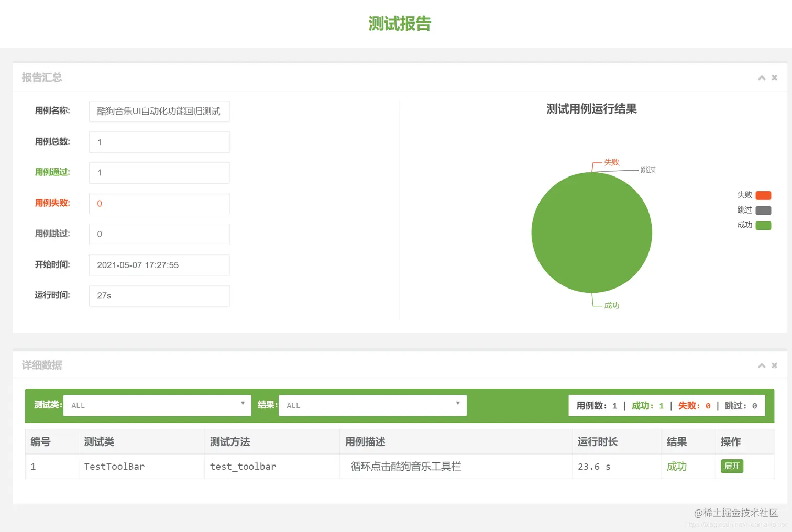Click the 展开 button for TestToolBar

pos(732,466)
